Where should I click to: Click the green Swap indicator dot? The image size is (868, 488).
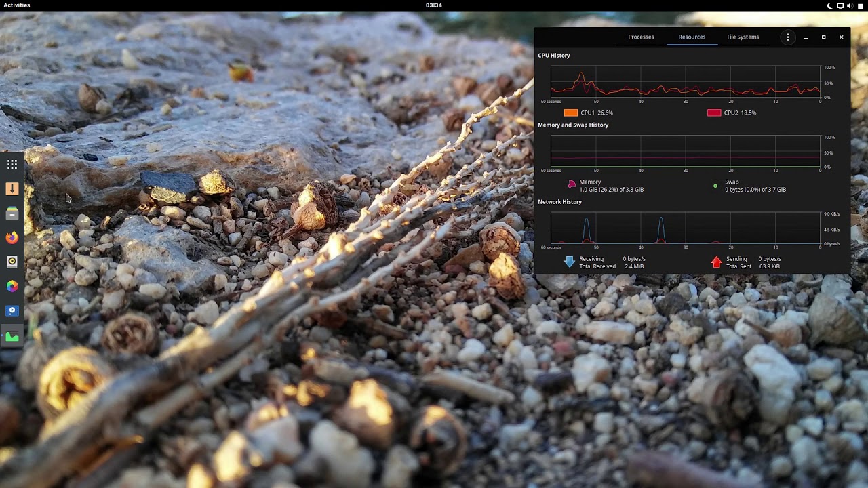tap(715, 186)
